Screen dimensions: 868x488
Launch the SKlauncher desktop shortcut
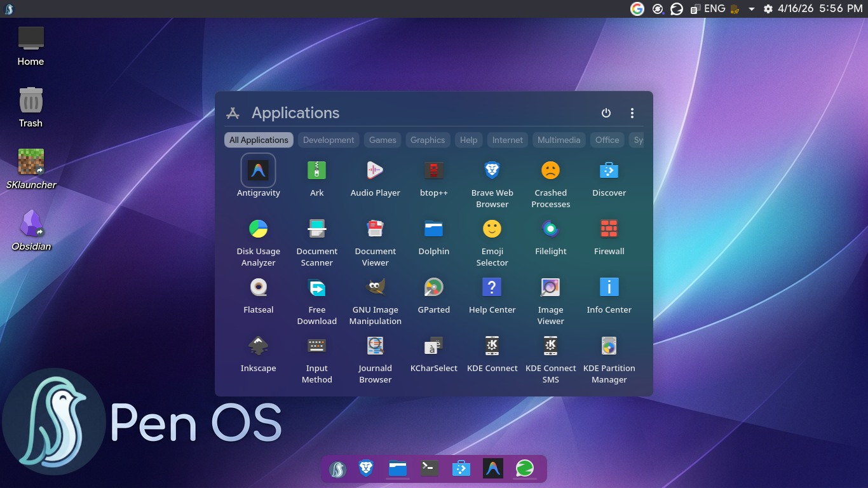(x=31, y=169)
